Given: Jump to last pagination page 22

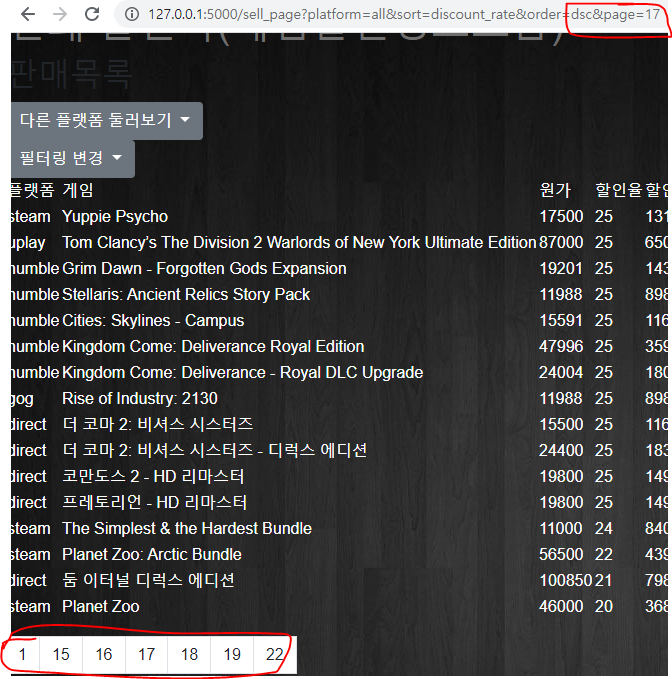Looking at the screenshot, I should click(x=275, y=654).
